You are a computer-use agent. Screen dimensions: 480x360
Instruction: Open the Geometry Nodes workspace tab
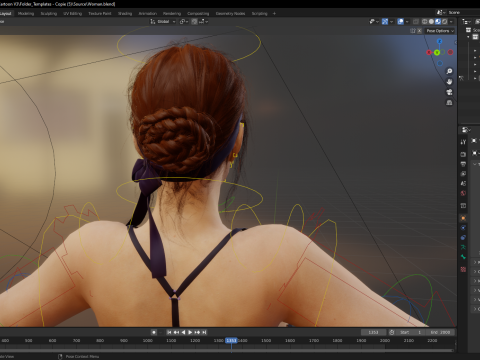point(230,14)
